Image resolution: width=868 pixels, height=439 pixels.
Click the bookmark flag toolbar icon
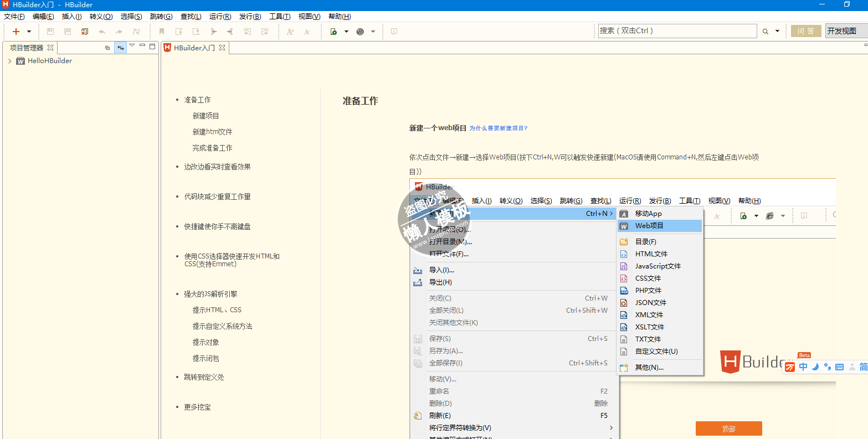(x=162, y=32)
